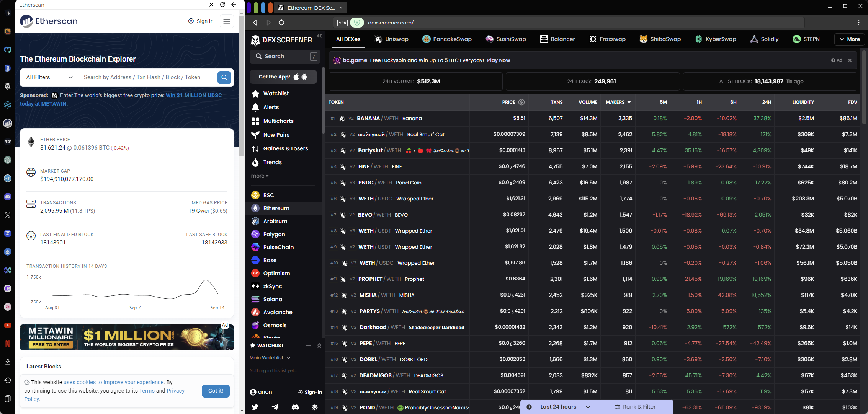Click Sign-in in DEX Screener sidebar
The height and width of the screenshot is (414, 868).
pos(310,392)
